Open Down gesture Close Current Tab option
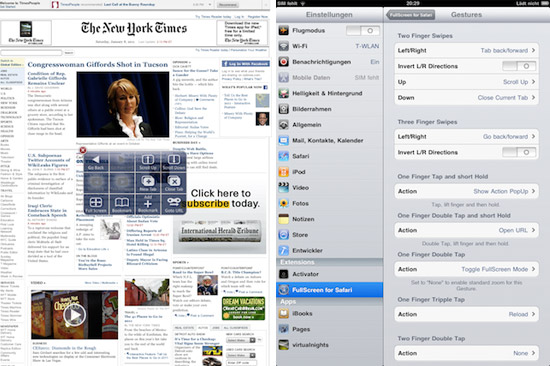 (x=466, y=98)
